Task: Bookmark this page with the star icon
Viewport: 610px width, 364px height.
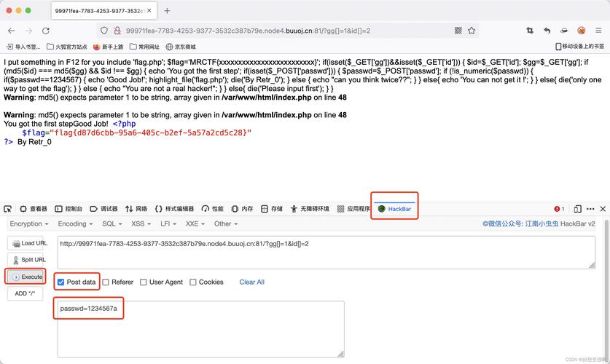Action: (472, 31)
